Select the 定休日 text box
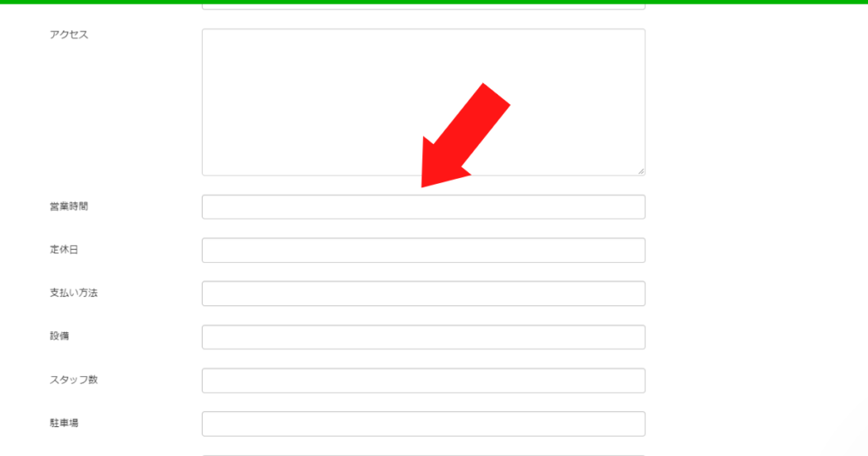This screenshot has width=868, height=456. 424,250
